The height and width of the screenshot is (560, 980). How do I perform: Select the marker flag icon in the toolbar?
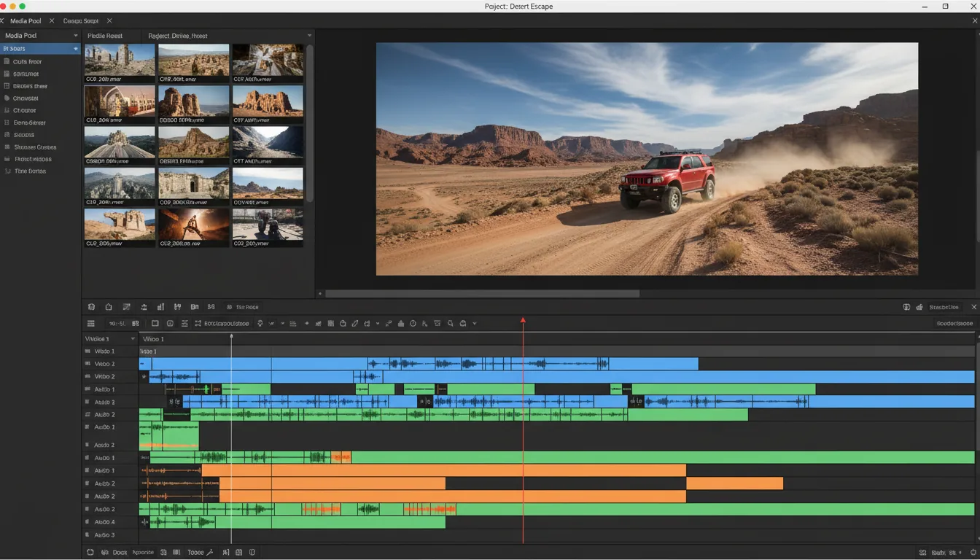tap(400, 323)
